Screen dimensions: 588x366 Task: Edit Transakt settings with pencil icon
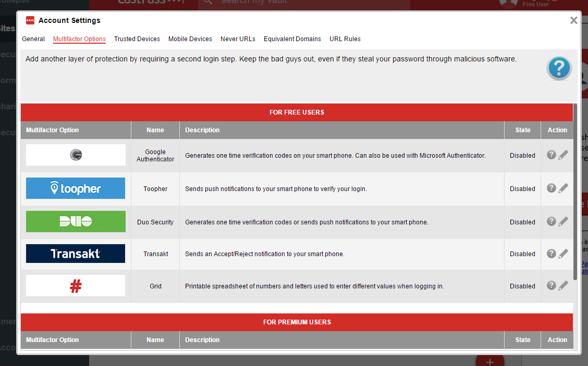coord(563,254)
